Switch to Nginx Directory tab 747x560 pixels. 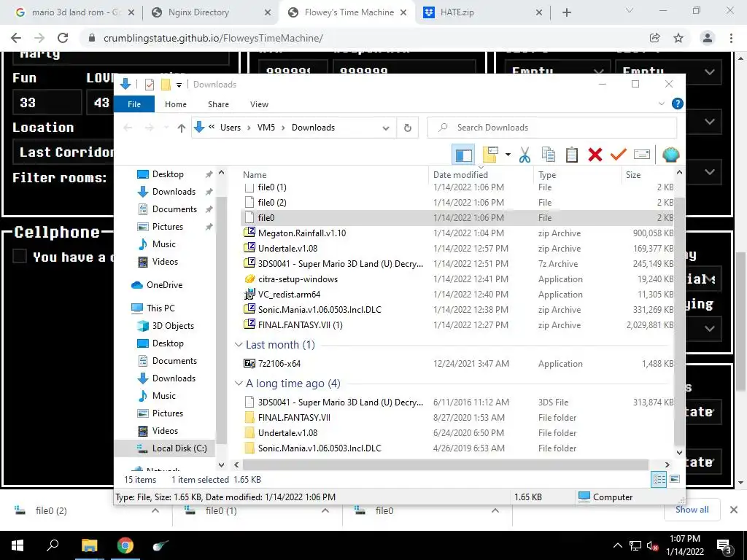(210, 12)
